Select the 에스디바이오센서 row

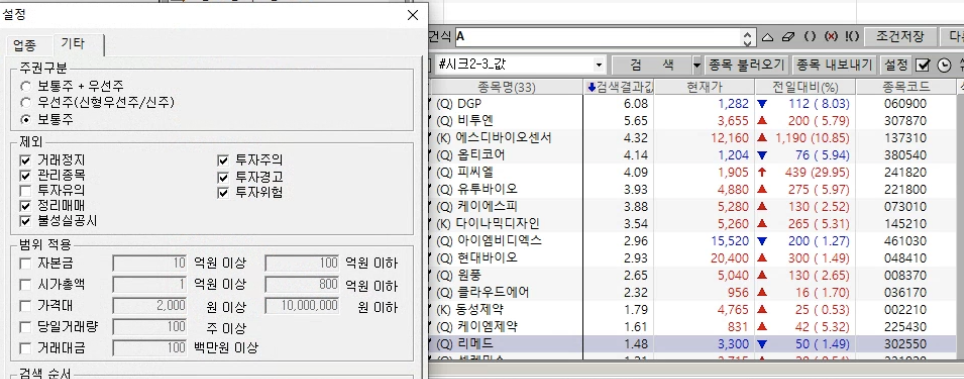click(693, 138)
